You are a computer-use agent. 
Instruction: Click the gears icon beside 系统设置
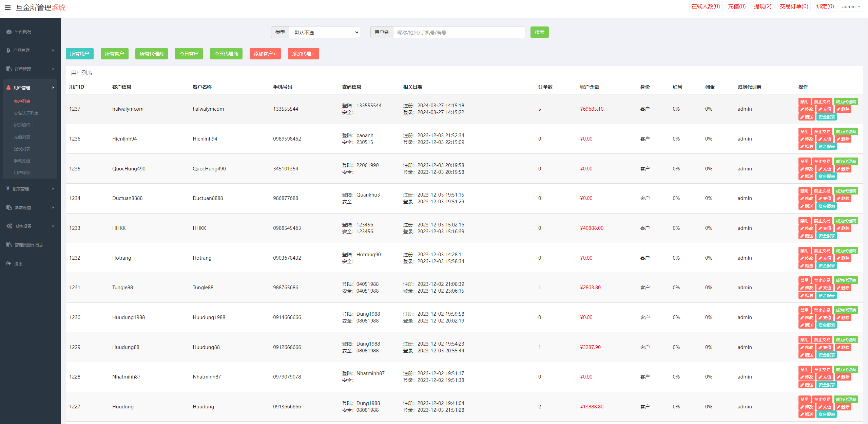coord(9,226)
